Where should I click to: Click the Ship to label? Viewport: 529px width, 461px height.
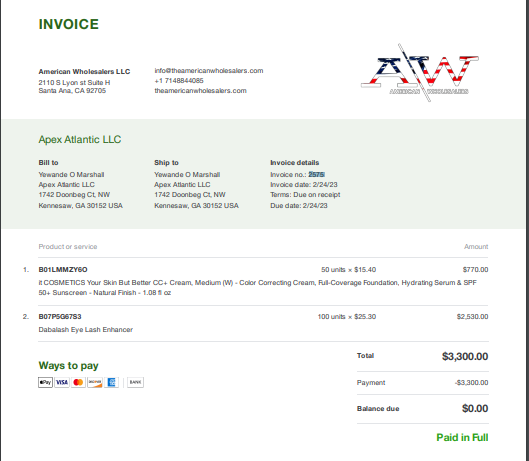[166, 163]
